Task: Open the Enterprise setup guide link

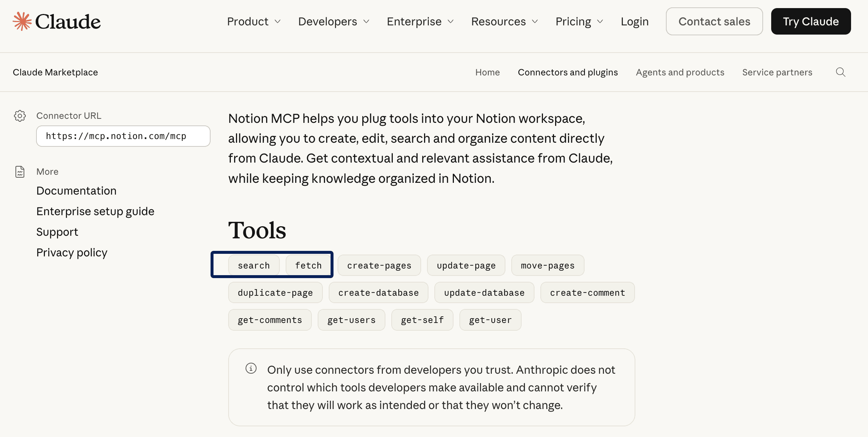Action: [95, 211]
